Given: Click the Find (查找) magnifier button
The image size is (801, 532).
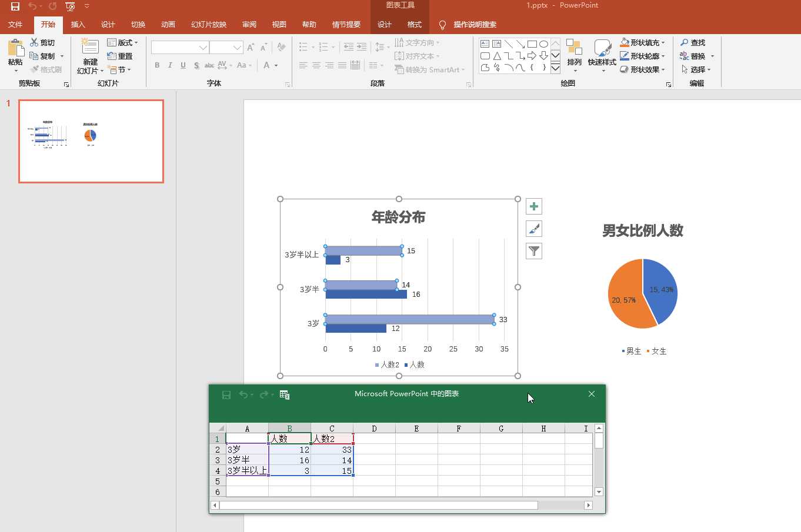Looking at the screenshot, I should 692,42.
